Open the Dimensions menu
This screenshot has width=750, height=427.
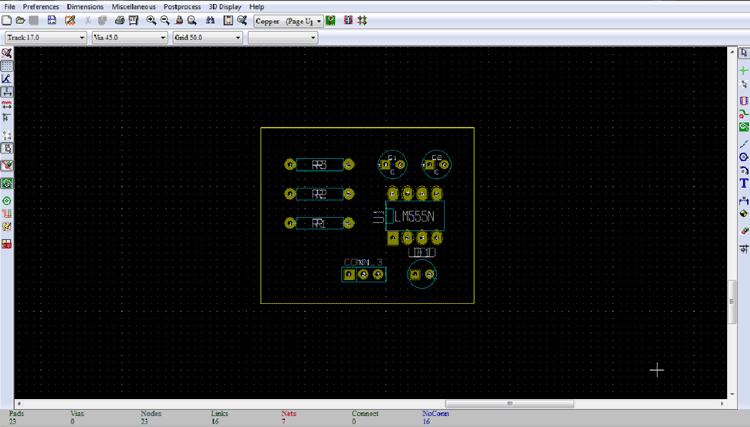point(85,7)
